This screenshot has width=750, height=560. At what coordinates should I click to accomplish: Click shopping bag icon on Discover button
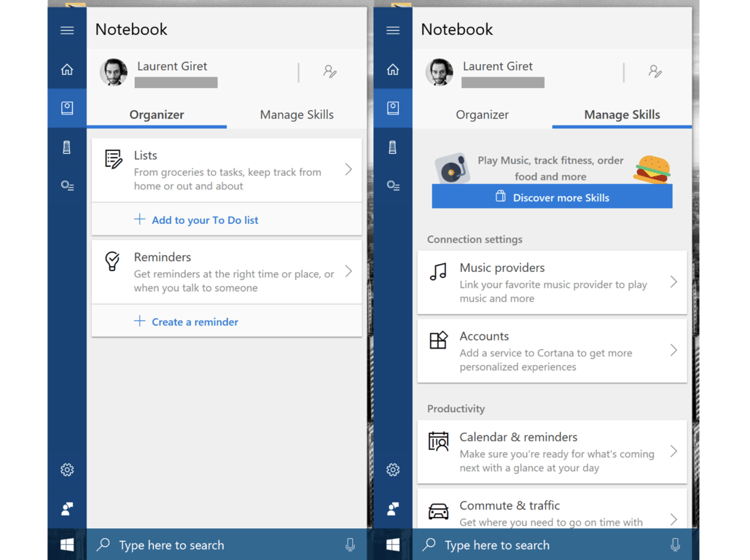pyautogui.click(x=500, y=196)
